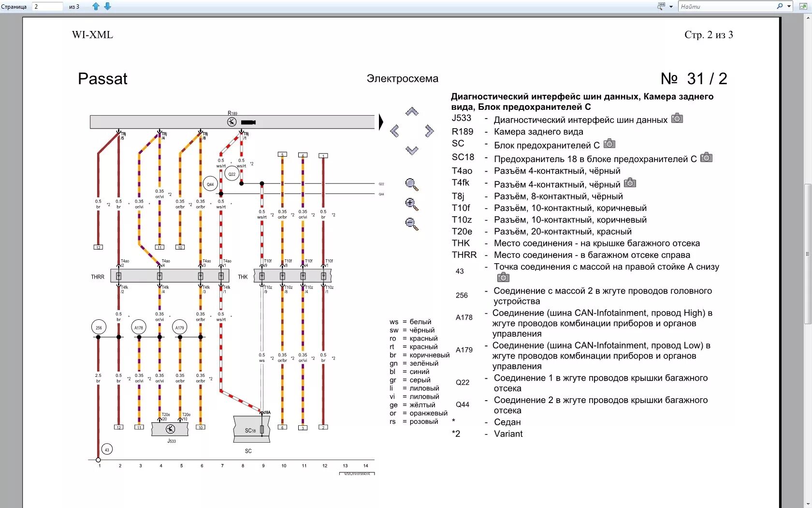Click the 'R189' legend entry

click(463, 132)
